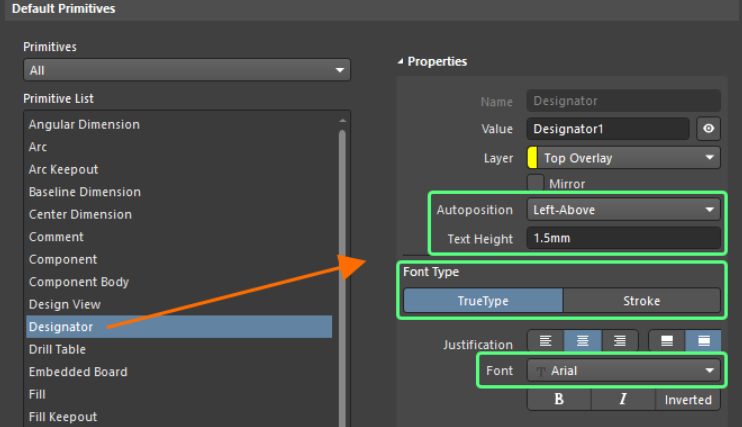The image size is (742, 427).
Task: Collapse the Properties section
Action: [x=402, y=62]
